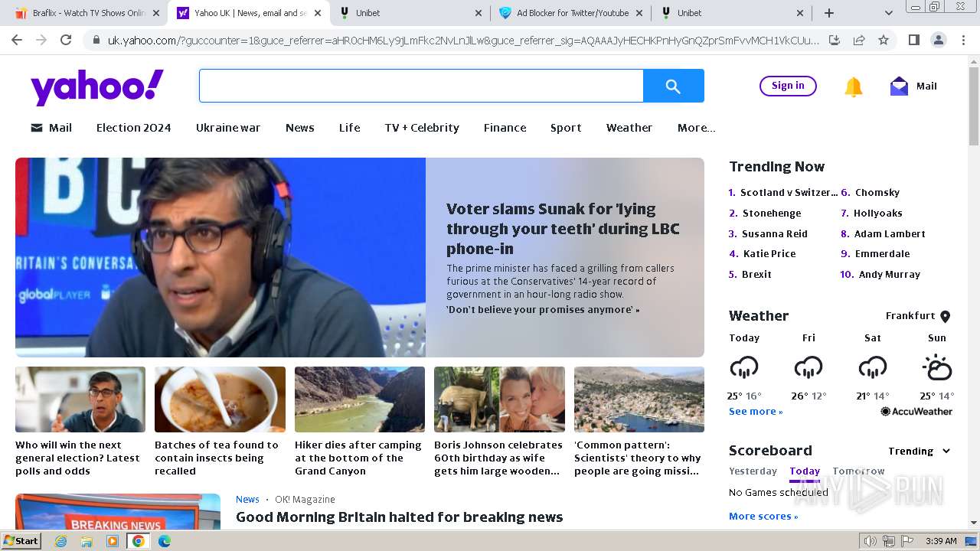Select the Tomorrow scoreboard tab
980x551 pixels.
tap(858, 471)
